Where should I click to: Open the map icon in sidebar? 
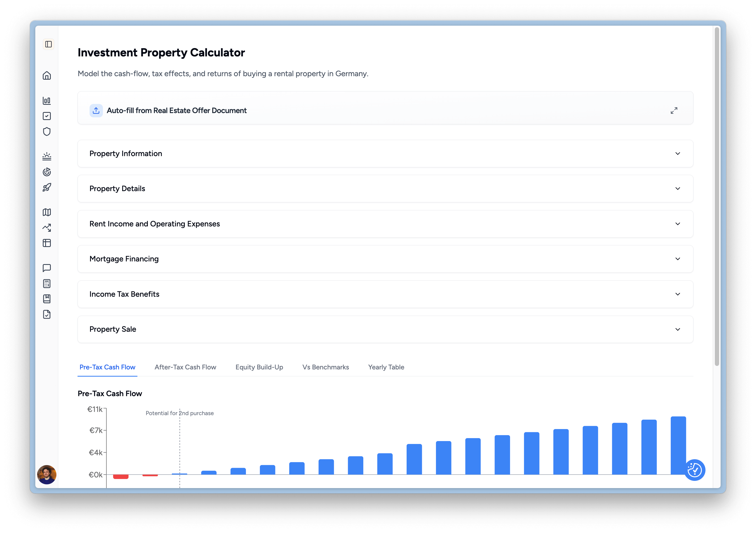coord(47,212)
